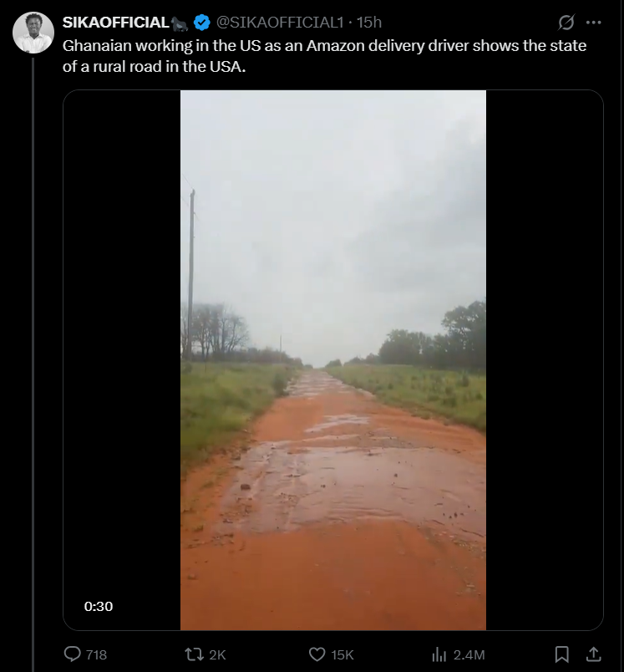Open the 718 replies count
The width and height of the screenshot is (624, 672).
coord(96,654)
